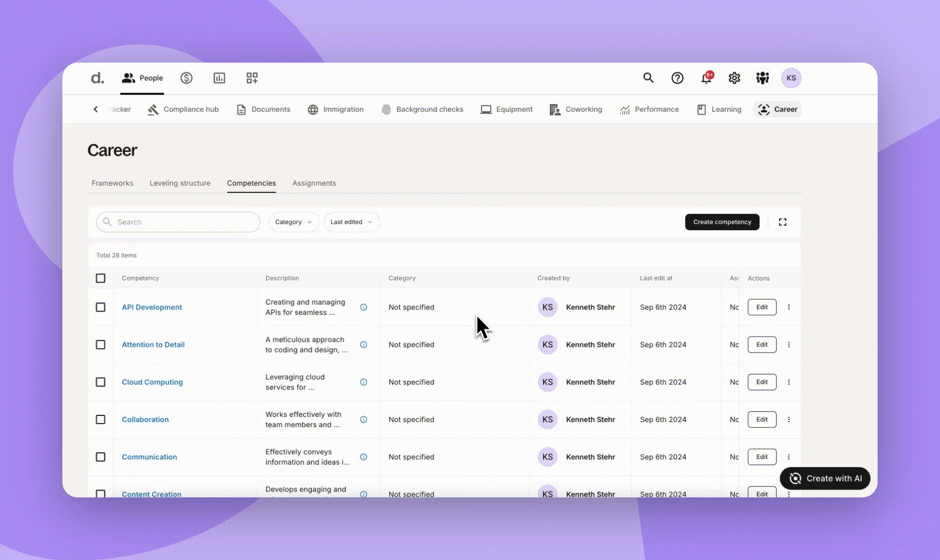Go to Learning section

718,109
